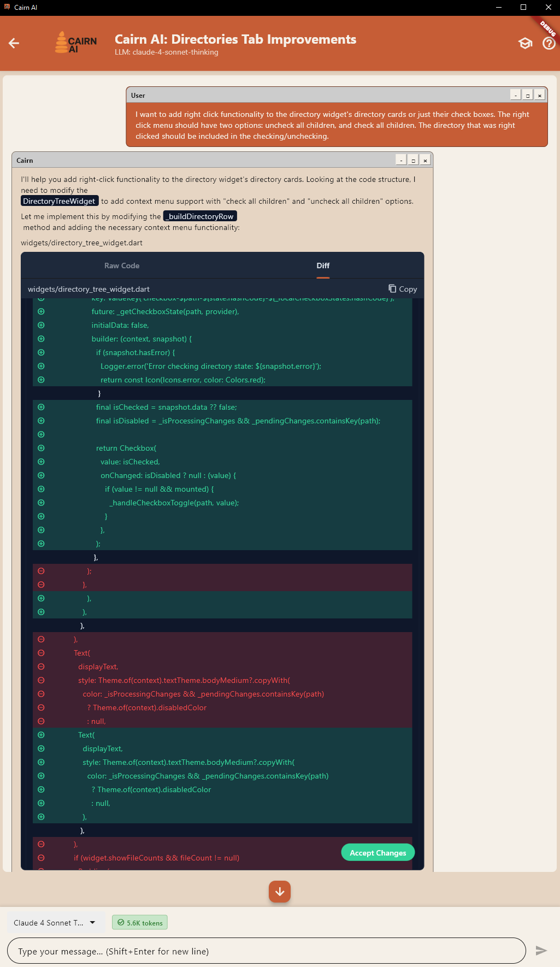The height and width of the screenshot is (967, 560).
Task: Click the 'return const Icon(Icons.error' code line
Action: pos(183,380)
